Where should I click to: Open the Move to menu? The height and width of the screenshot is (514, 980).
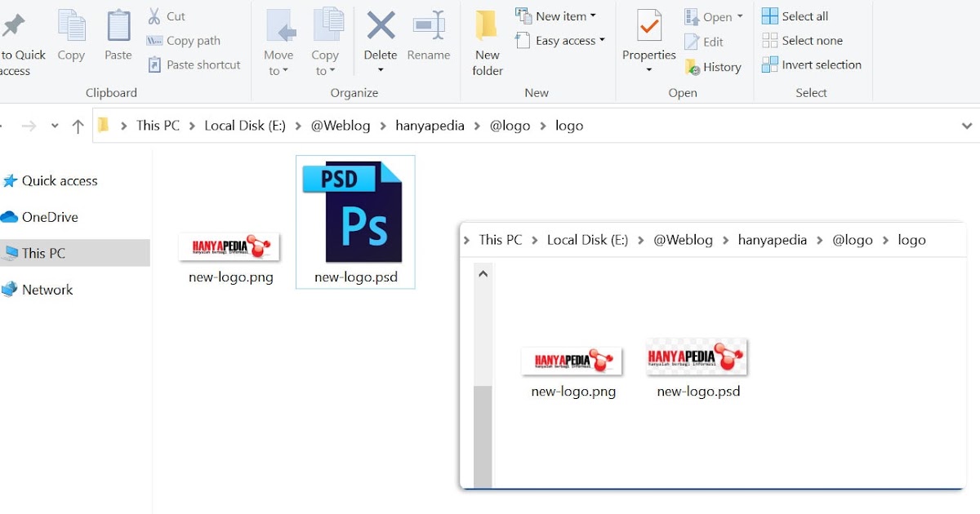pos(278,42)
